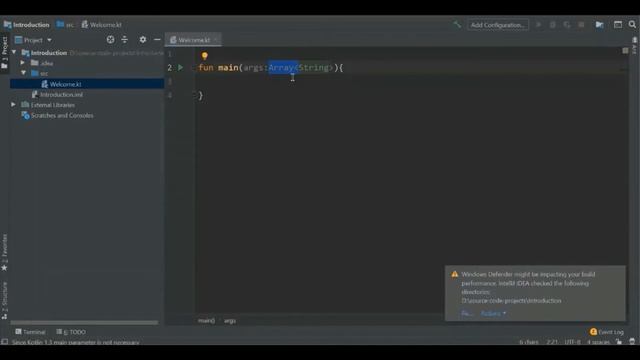Open the Project tool window side tab
Screen dimensions: 640x360
click(x=4, y=52)
